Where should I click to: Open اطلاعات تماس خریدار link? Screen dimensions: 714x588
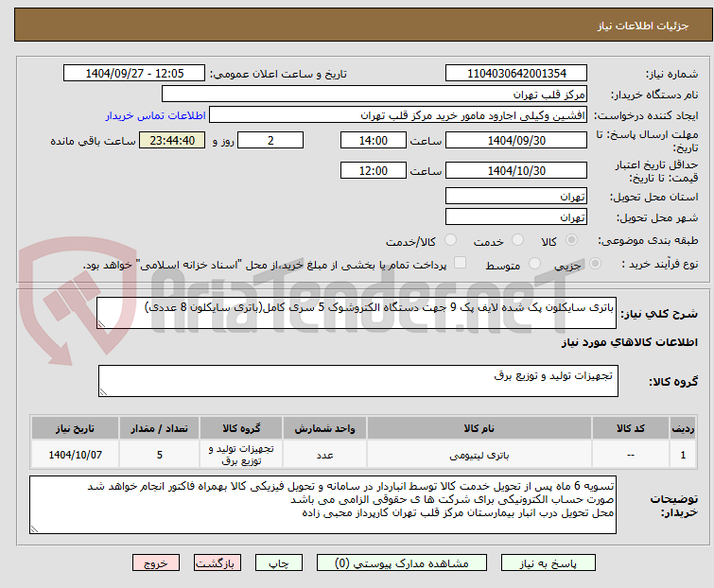point(156,115)
